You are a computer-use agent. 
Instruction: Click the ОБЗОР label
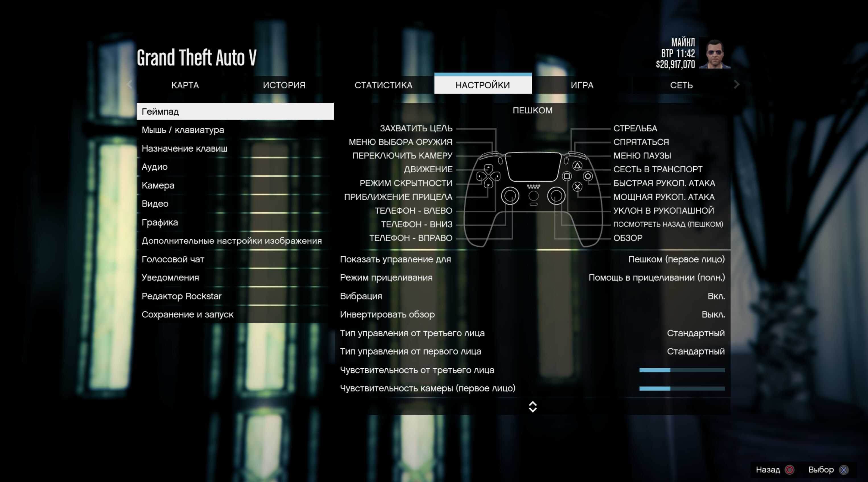click(628, 238)
